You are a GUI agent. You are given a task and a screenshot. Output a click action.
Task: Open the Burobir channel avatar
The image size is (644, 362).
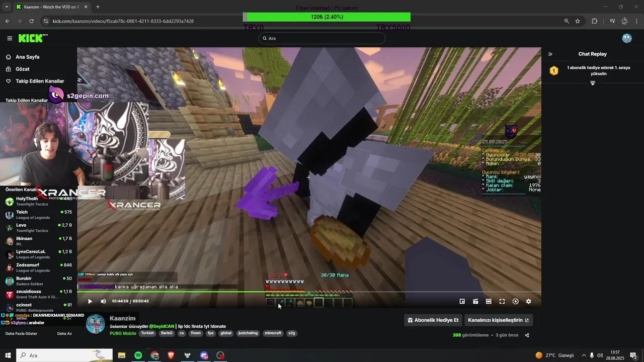tap(10, 281)
